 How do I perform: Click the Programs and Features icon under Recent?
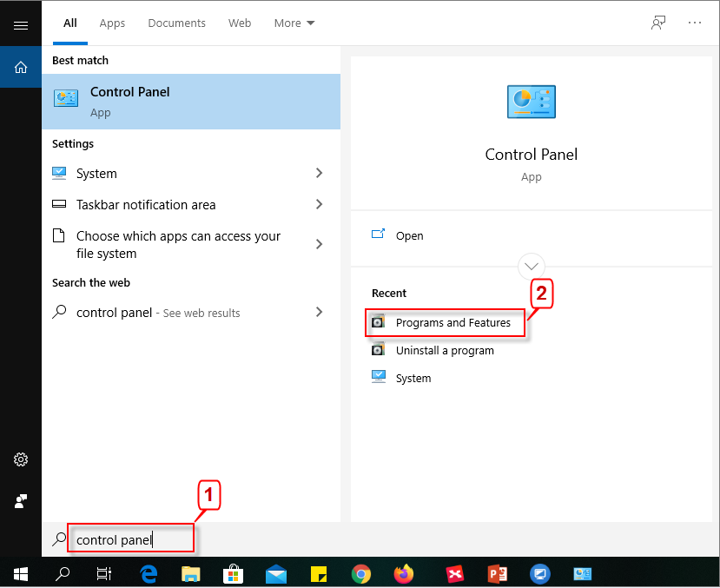click(378, 321)
